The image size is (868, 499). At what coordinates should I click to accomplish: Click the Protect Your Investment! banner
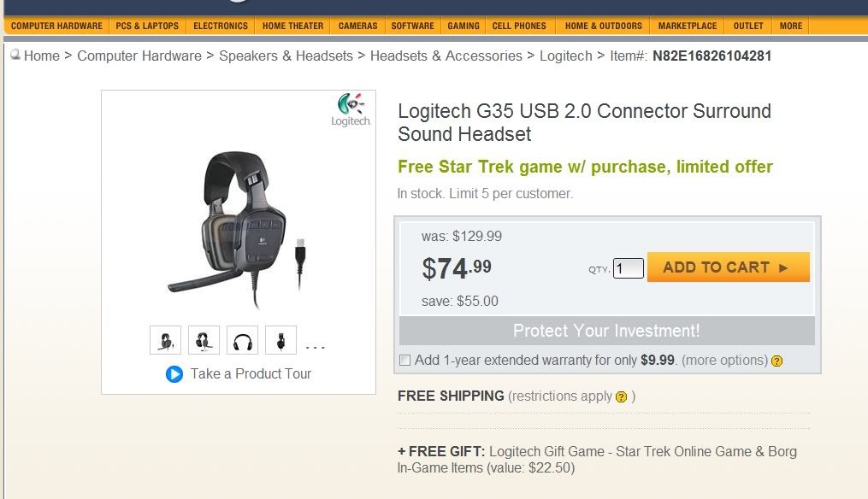pos(606,331)
